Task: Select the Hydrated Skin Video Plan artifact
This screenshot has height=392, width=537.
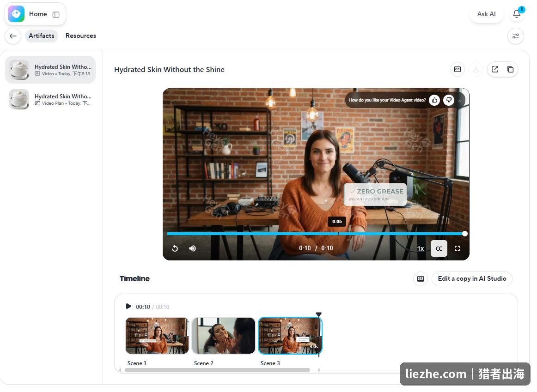Action: (x=50, y=99)
